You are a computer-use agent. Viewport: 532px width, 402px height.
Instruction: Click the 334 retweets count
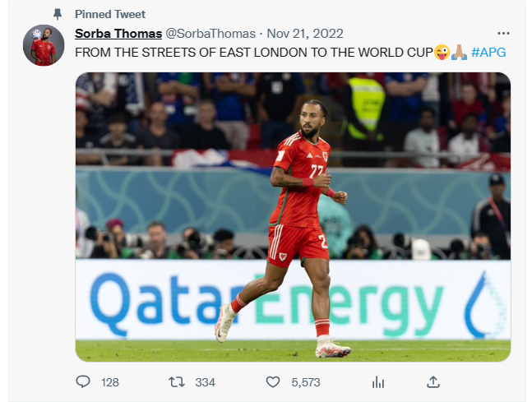pos(205,382)
